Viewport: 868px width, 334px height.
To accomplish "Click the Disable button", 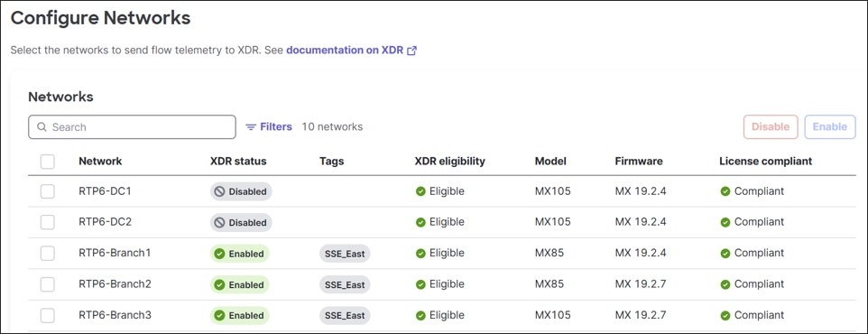I will click(x=770, y=127).
